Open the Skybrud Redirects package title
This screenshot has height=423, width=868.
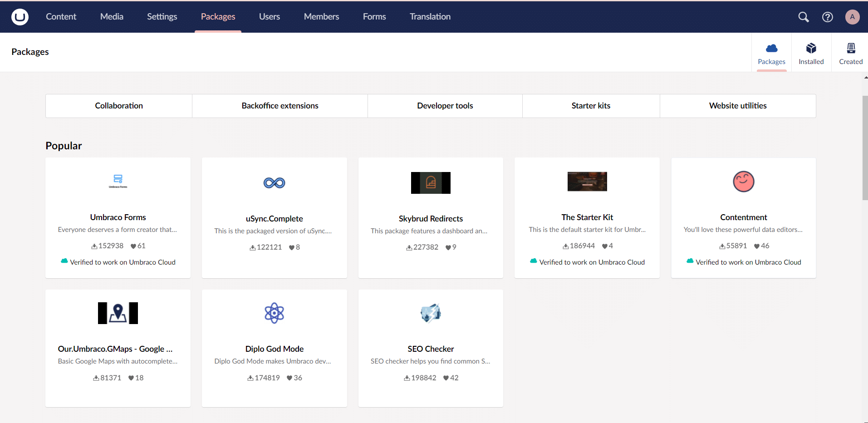pyautogui.click(x=431, y=219)
